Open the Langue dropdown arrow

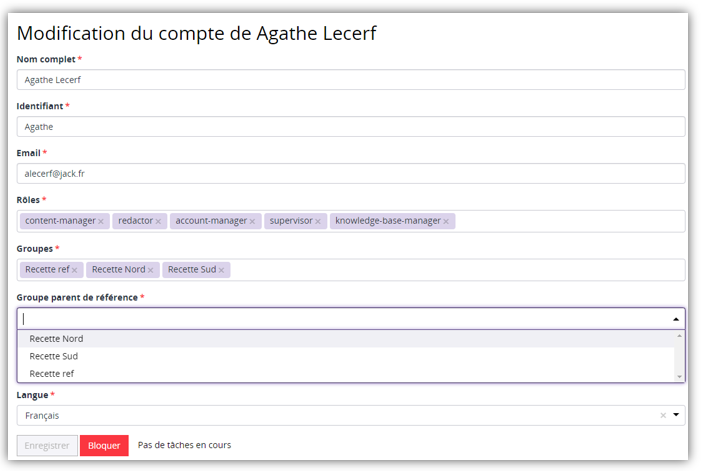pos(676,415)
